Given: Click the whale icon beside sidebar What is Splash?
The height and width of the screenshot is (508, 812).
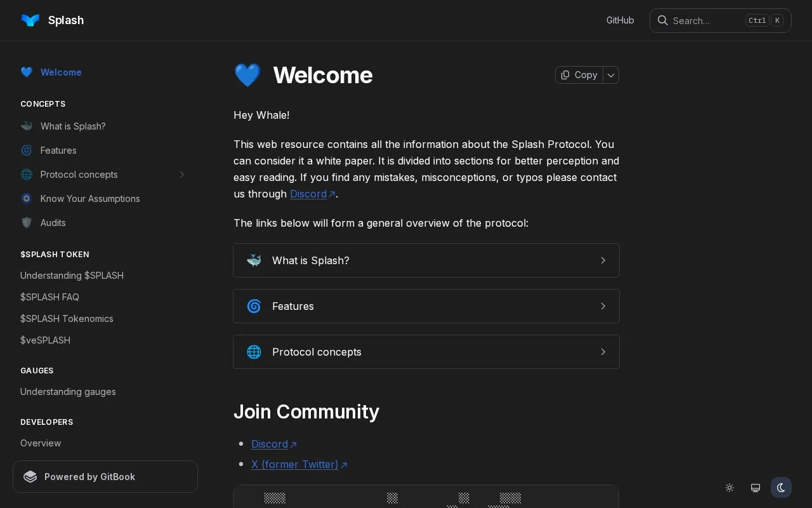Looking at the screenshot, I should click(27, 126).
